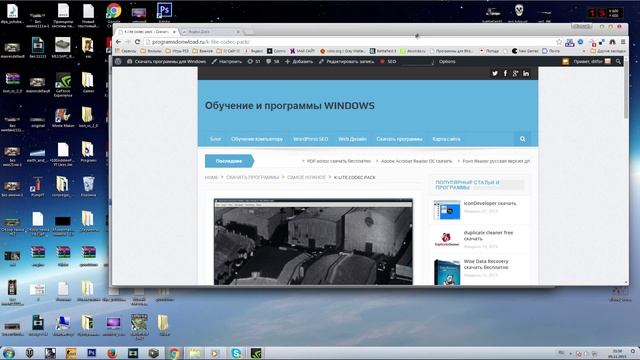Click the WordPress logo in the admin bar
Screen dimensions: 640x360
click(x=118, y=62)
